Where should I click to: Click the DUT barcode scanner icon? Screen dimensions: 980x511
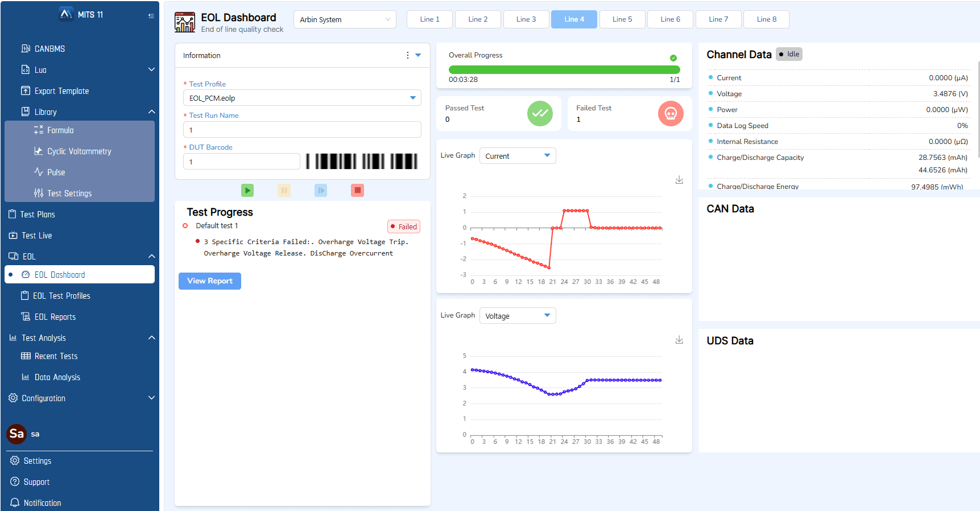coord(362,162)
